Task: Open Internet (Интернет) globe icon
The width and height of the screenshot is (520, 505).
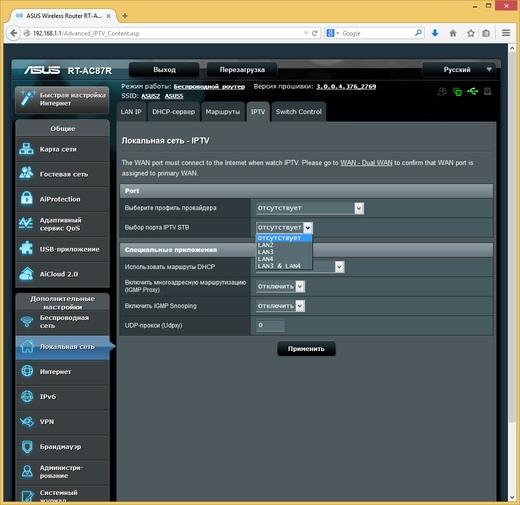Action: (27, 371)
